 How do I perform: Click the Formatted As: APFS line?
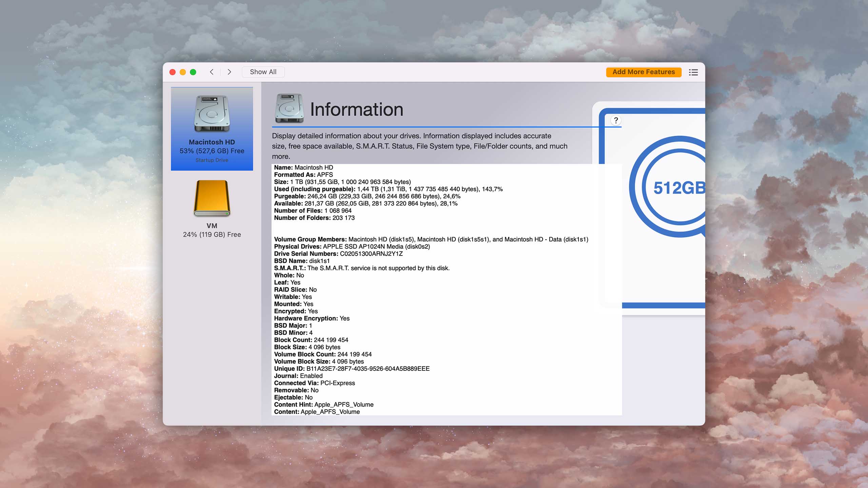[303, 175]
